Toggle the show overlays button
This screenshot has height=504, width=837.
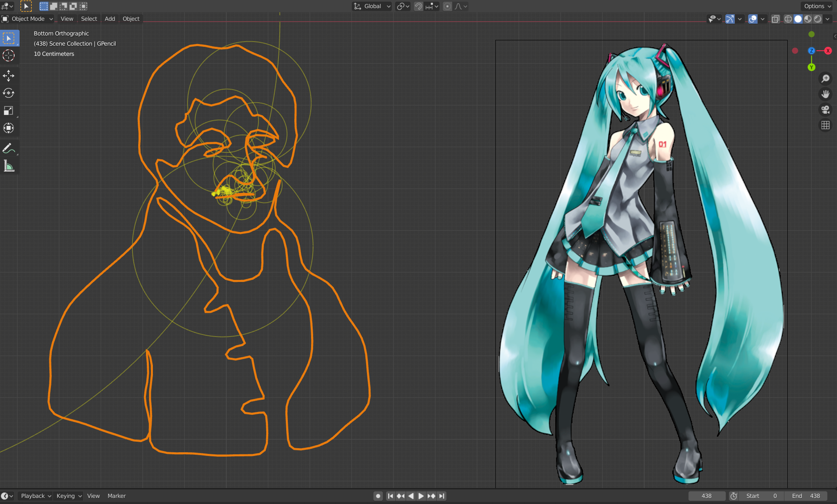(753, 19)
